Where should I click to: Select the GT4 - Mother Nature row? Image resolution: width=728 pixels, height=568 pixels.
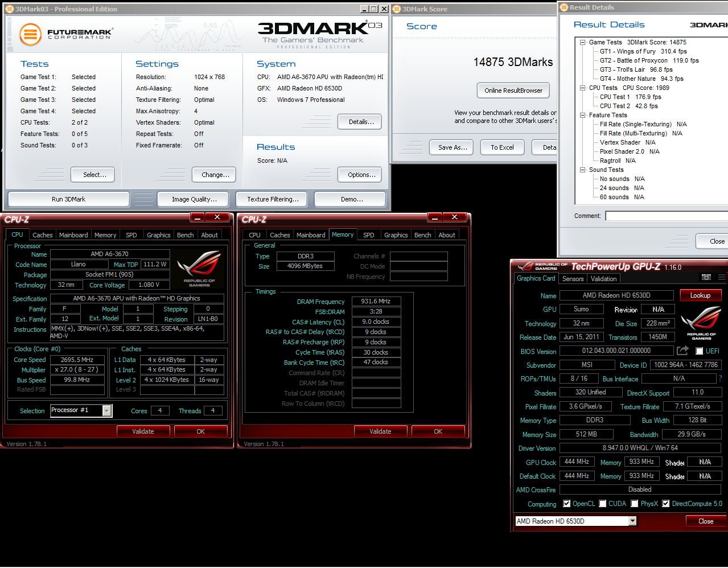point(641,79)
